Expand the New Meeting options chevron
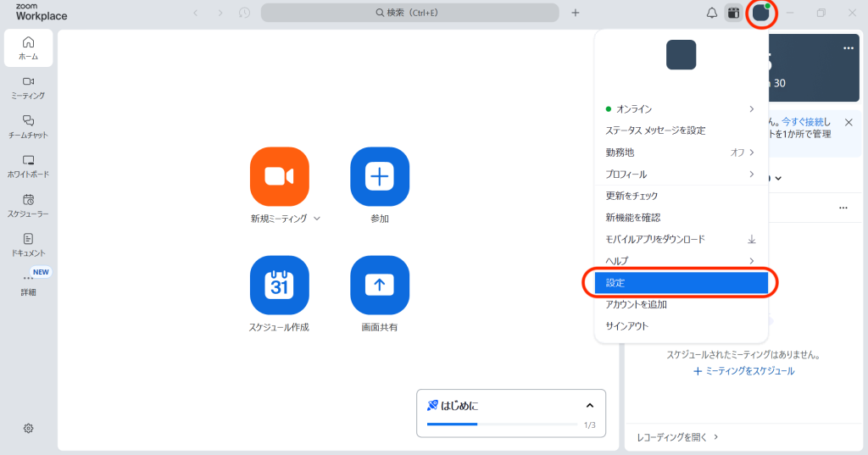This screenshot has height=455, width=868. pyautogui.click(x=317, y=219)
